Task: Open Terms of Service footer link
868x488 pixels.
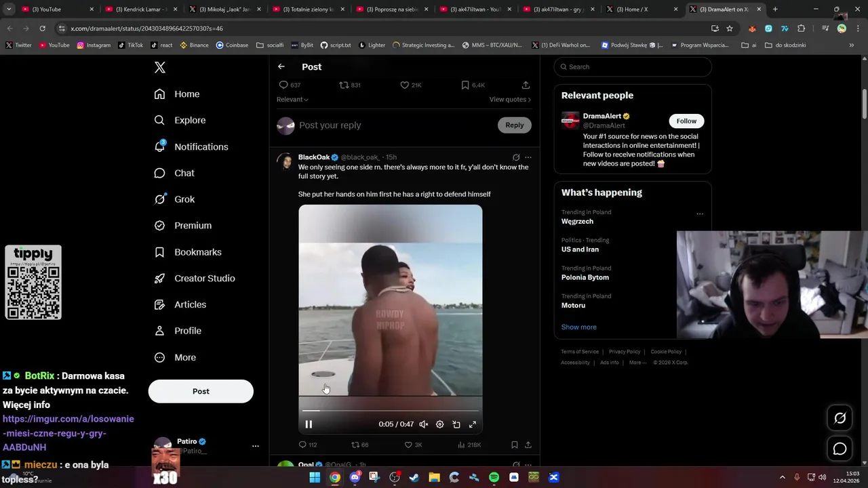Action: click(580, 352)
